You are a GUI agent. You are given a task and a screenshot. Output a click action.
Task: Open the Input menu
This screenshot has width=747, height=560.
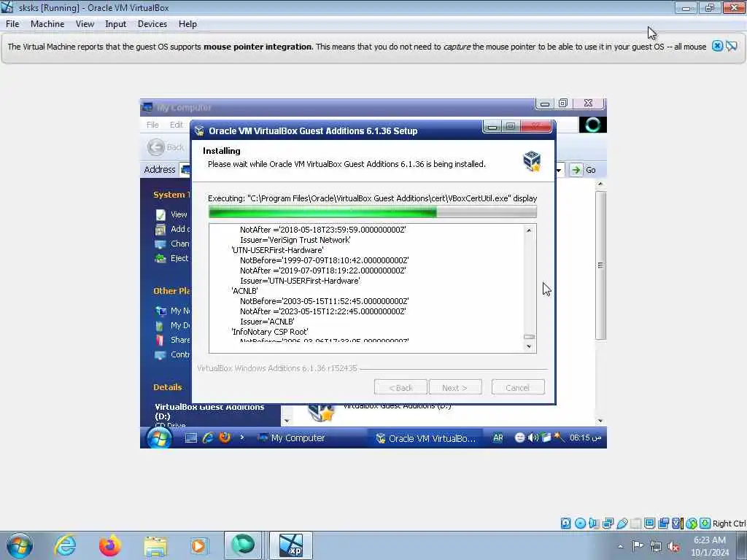point(116,24)
